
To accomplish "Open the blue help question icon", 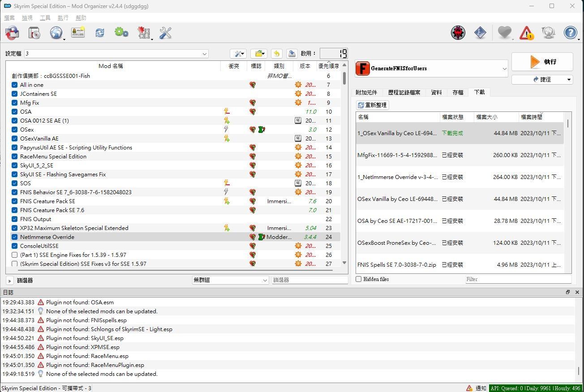I will coord(570,33).
